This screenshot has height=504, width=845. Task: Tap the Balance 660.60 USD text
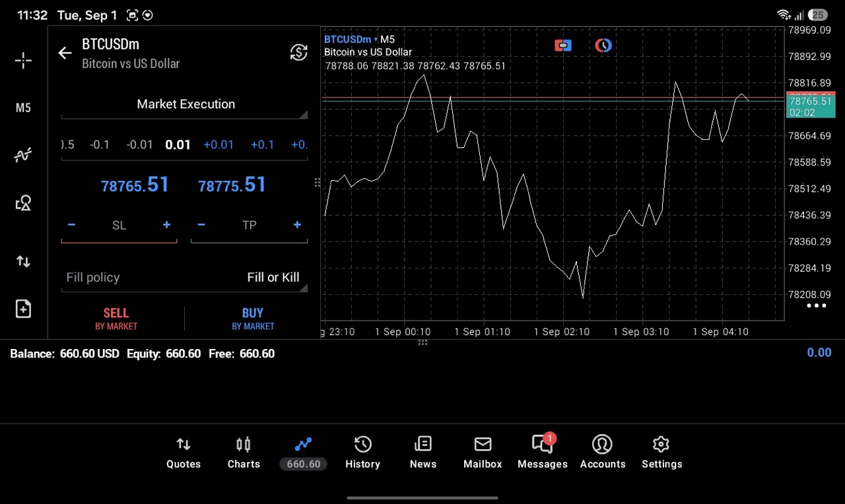[65, 354]
